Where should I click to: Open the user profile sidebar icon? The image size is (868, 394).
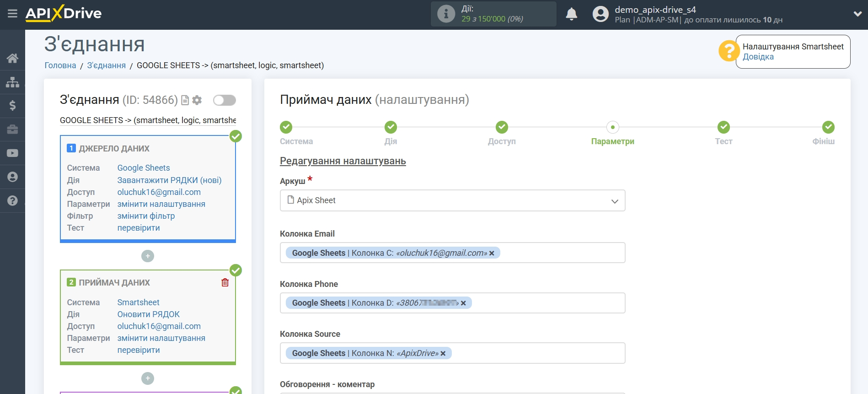(12, 177)
